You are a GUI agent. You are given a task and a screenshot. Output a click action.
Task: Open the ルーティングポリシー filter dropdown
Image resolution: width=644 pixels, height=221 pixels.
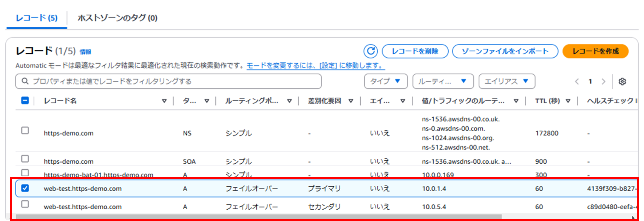pos(443,81)
